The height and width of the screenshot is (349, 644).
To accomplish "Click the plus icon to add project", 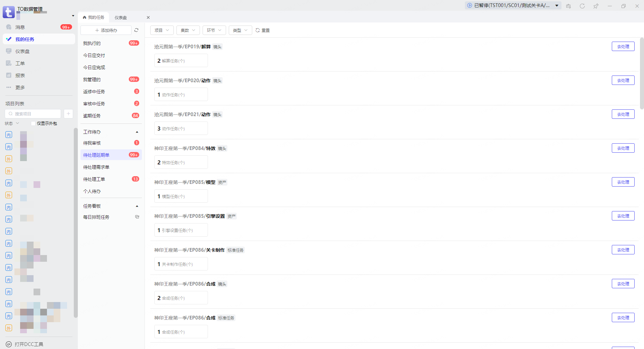I will tap(68, 114).
